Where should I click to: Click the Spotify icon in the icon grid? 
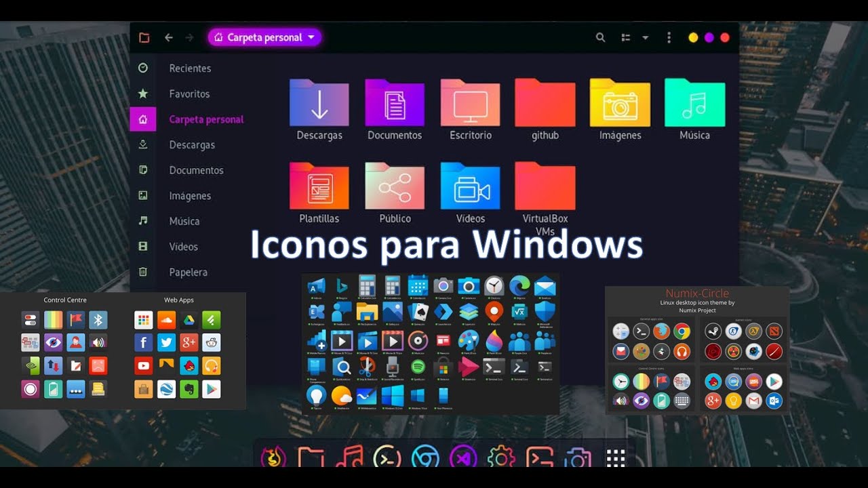tap(418, 367)
